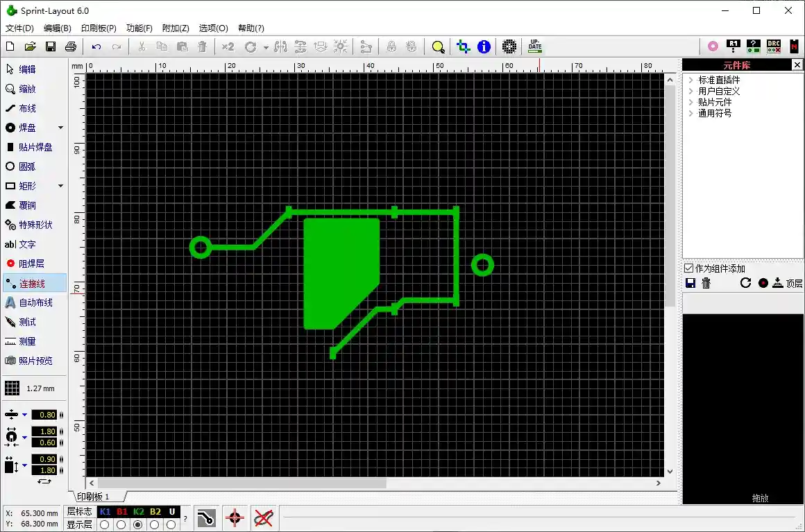Create a new file with the blank page icon
The width and height of the screenshot is (805, 532).
click(x=10, y=46)
